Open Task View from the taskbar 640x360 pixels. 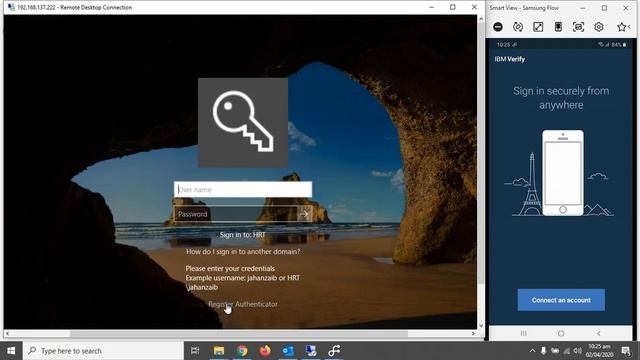point(195,351)
